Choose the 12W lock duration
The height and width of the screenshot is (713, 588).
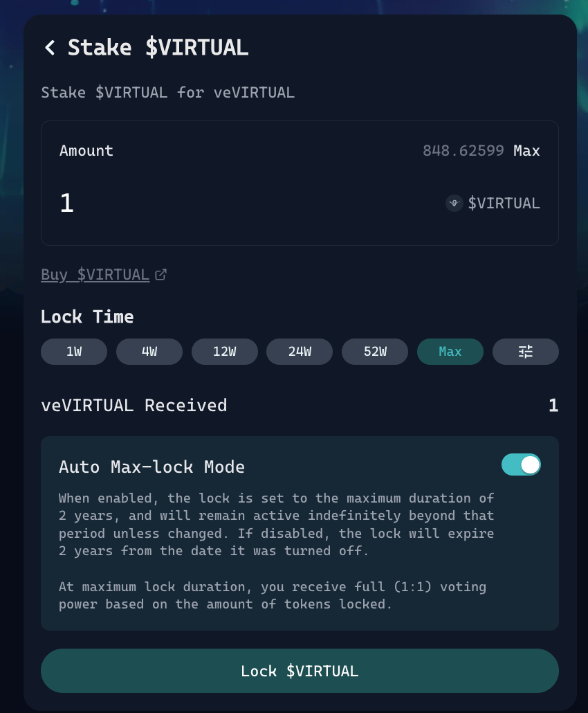[x=224, y=352]
